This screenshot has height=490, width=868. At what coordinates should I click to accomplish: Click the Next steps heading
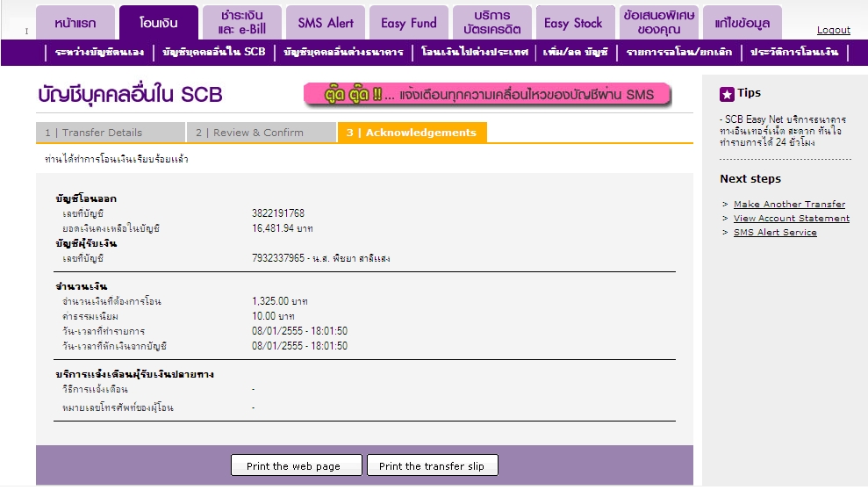click(x=750, y=179)
